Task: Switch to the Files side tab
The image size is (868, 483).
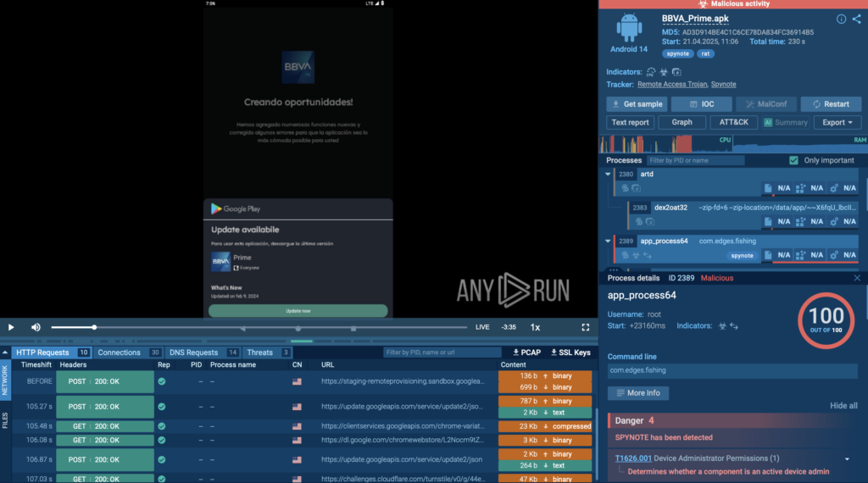Action: (5, 419)
